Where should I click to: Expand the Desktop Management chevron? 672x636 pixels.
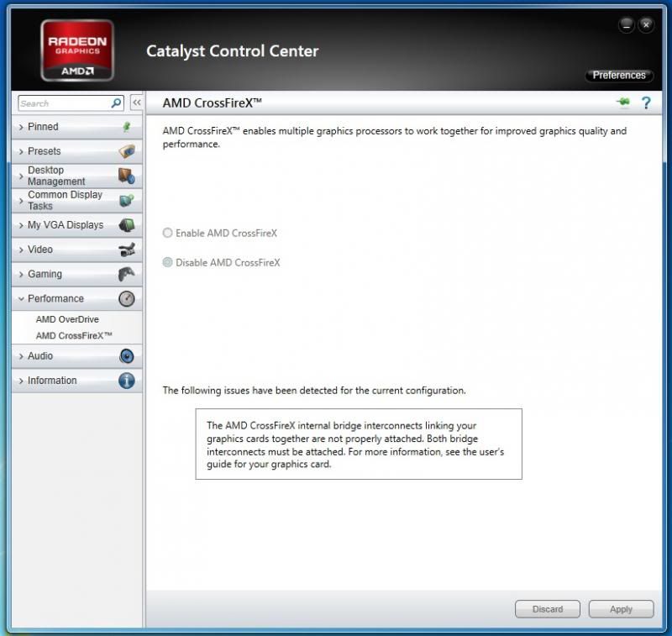point(21,176)
